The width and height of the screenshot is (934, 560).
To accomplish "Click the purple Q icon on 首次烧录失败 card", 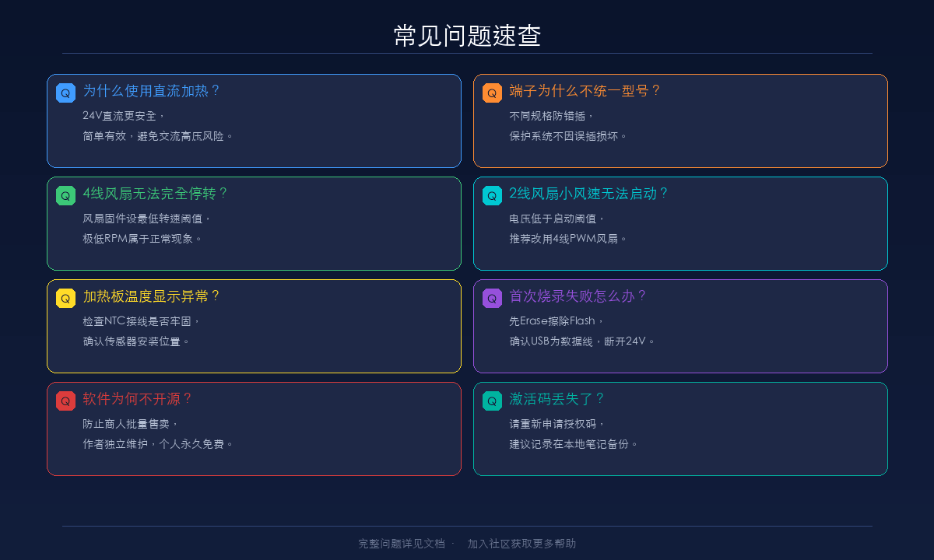I will tap(491, 298).
